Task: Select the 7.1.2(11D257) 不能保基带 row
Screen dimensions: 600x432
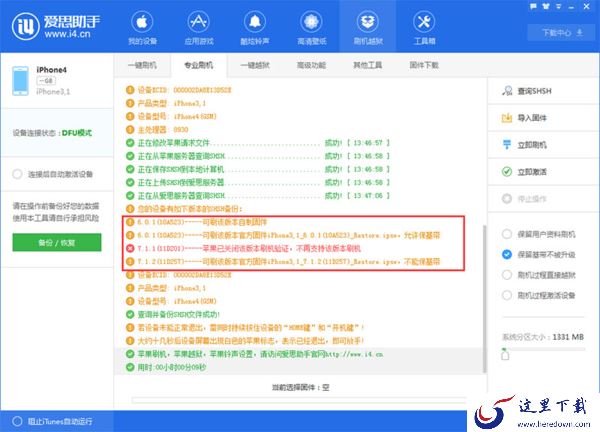Action: coord(283,262)
